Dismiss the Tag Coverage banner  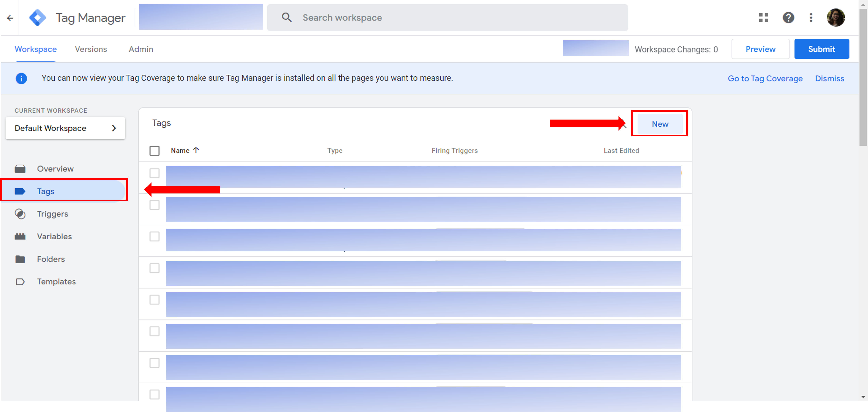[x=829, y=79]
